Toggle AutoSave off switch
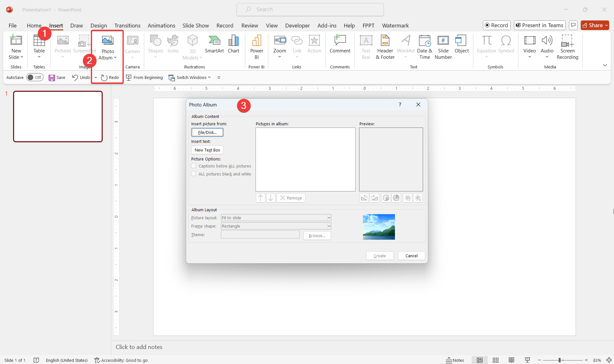The height and width of the screenshot is (364, 614). tap(34, 77)
